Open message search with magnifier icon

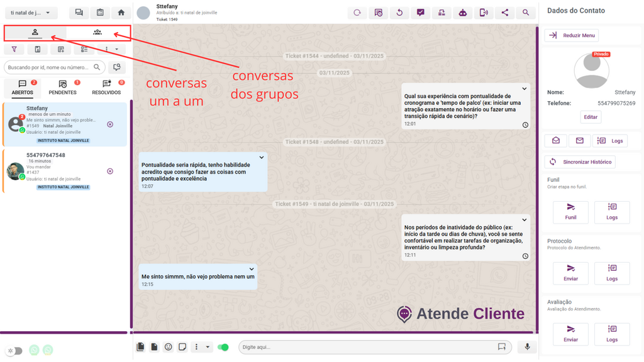[526, 13]
